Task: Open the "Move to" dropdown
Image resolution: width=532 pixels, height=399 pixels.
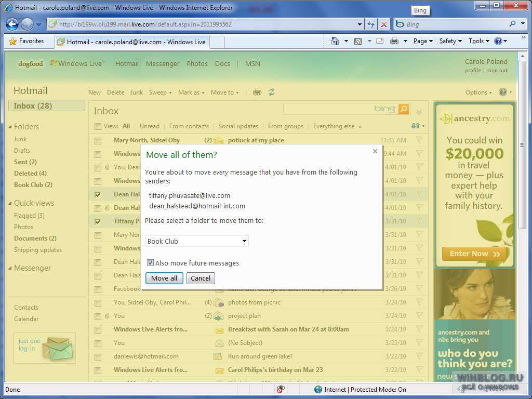Action: [224, 92]
